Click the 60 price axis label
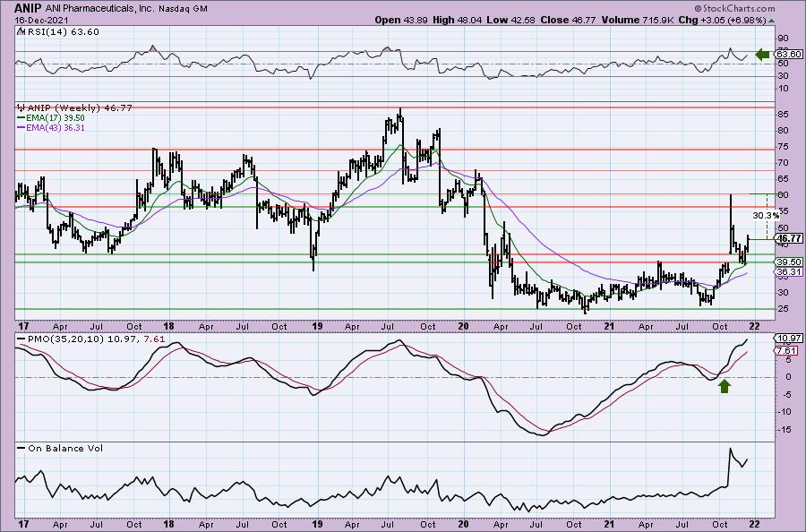 coord(783,195)
